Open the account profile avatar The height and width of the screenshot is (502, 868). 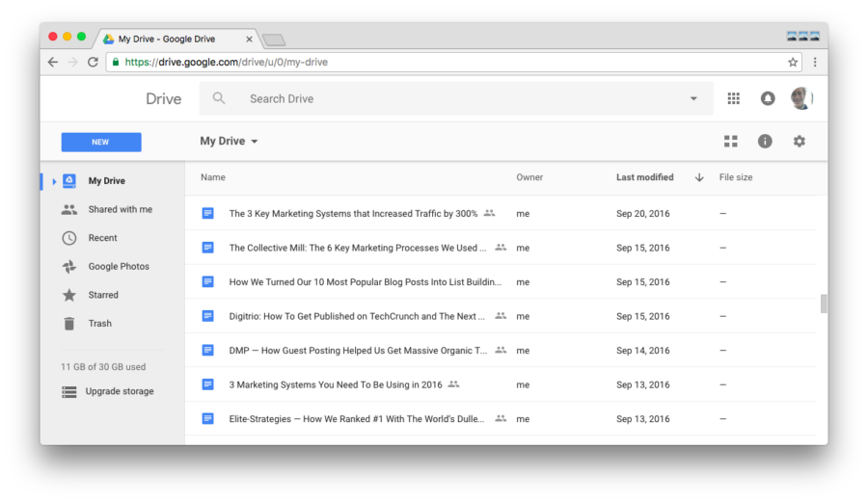pos(801,98)
